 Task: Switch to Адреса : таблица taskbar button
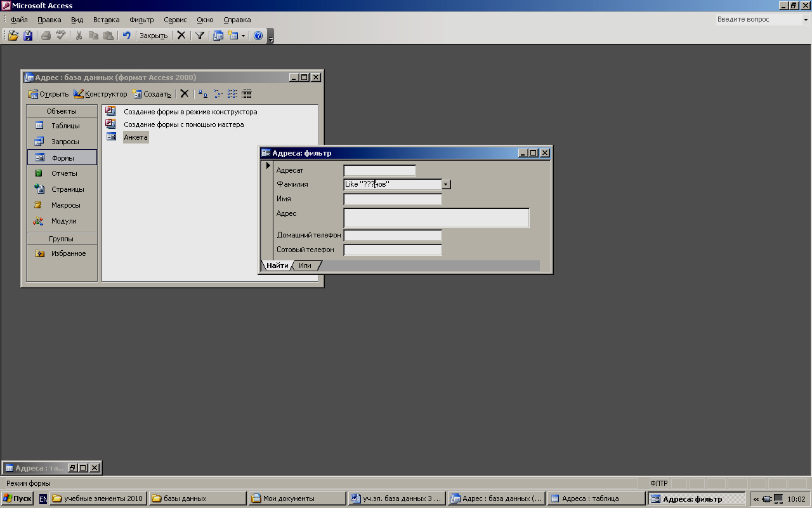tap(596, 498)
